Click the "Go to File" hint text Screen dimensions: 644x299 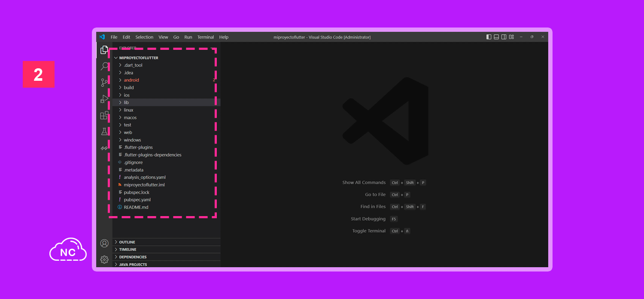[375, 195]
